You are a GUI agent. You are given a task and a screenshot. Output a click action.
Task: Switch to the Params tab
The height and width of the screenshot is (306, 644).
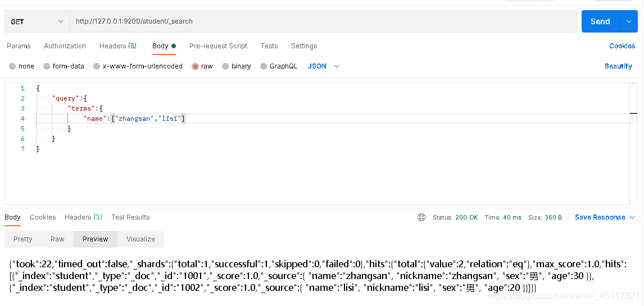point(19,46)
